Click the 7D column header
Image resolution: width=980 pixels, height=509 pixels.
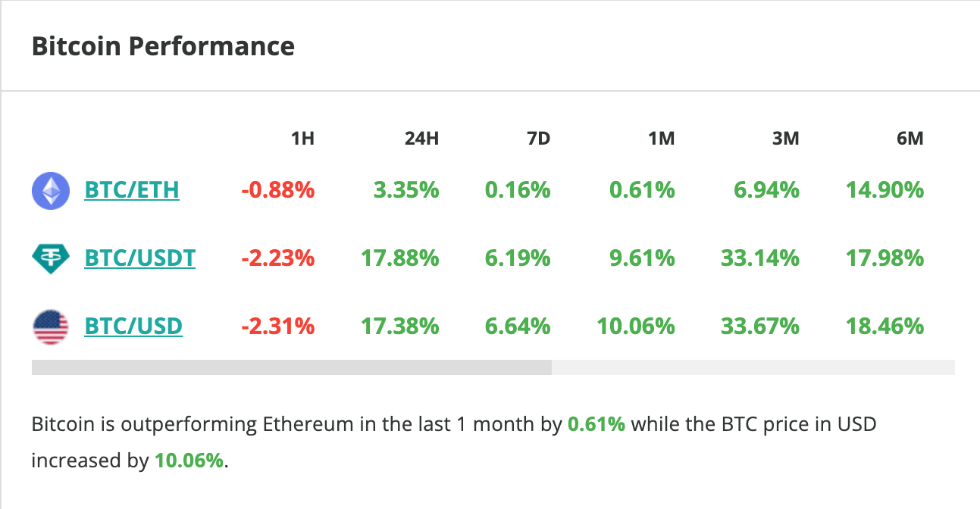pyautogui.click(x=537, y=139)
